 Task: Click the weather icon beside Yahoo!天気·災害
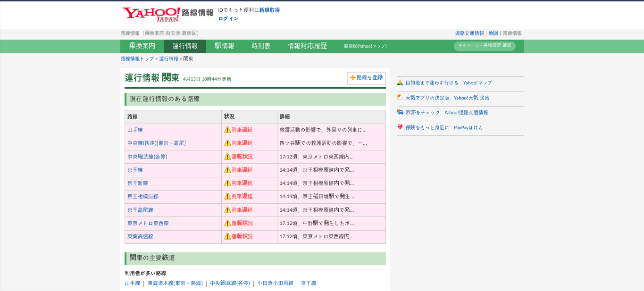tap(400, 98)
